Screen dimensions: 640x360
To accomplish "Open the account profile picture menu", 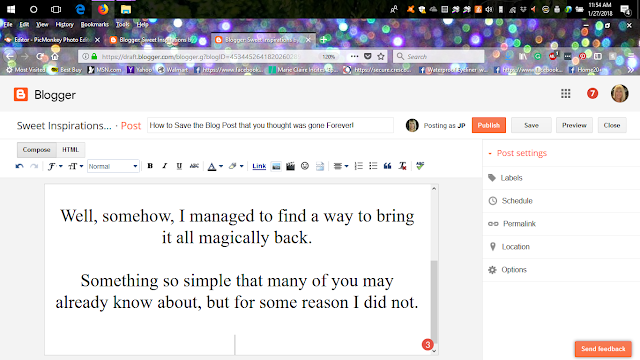I will pyautogui.click(x=619, y=94).
